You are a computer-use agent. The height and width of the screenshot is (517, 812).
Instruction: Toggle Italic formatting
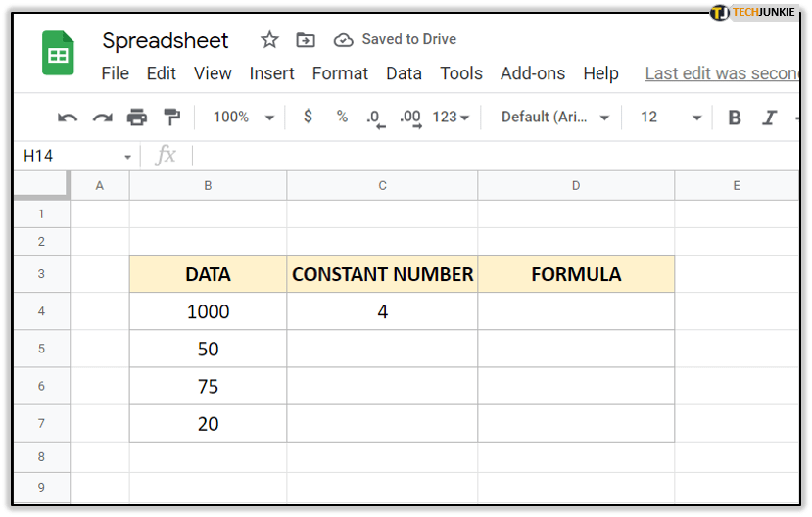point(770,117)
